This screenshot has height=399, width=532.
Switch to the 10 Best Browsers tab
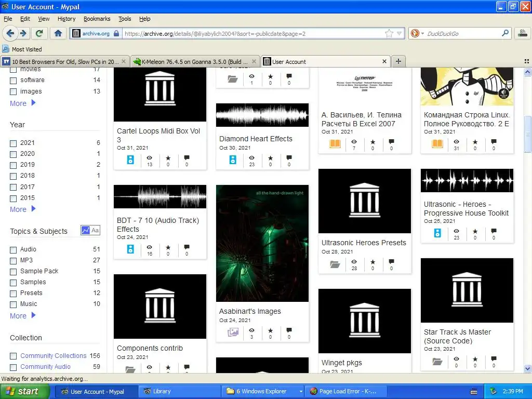65,61
